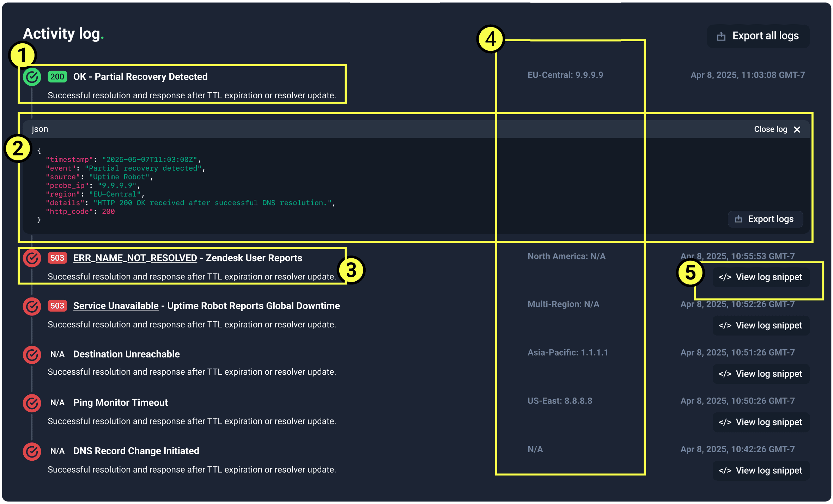Viewport: 833px width, 504px height.
Task: Click the N/A code beside Ping Monitor Timeout
Action: tap(57, 402)
